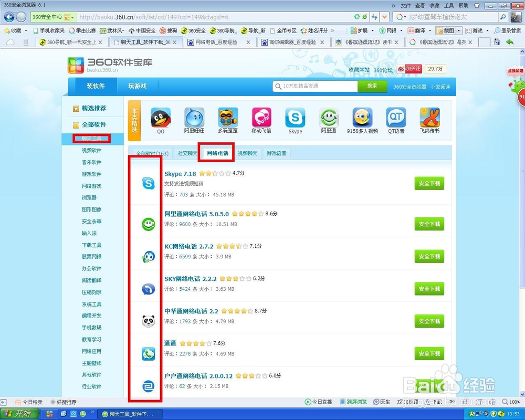Click the 10万款精品资源 search field
525x420 pixels.
coord(316,86)
